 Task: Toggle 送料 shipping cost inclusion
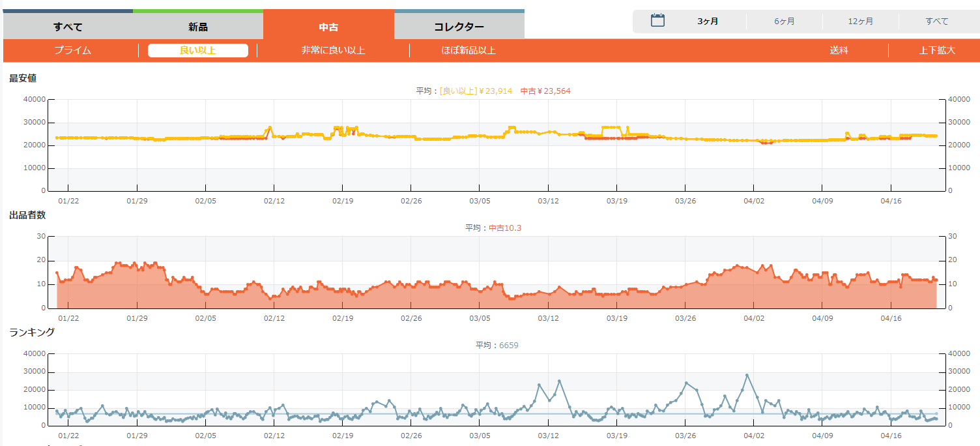pos(839,50)
